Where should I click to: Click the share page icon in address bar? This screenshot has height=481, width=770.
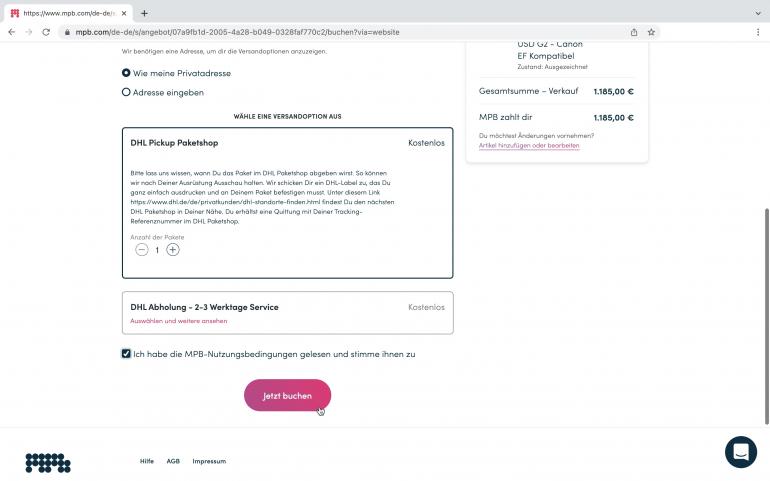pos(634,32)
